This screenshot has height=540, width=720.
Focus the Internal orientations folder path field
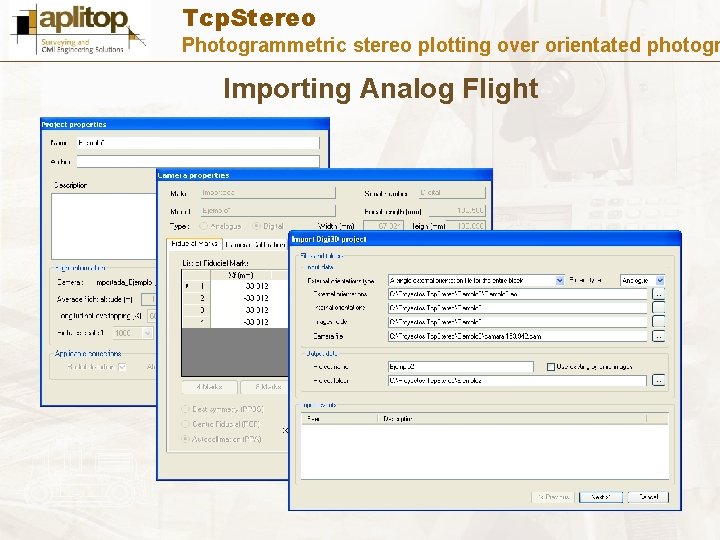518,308
